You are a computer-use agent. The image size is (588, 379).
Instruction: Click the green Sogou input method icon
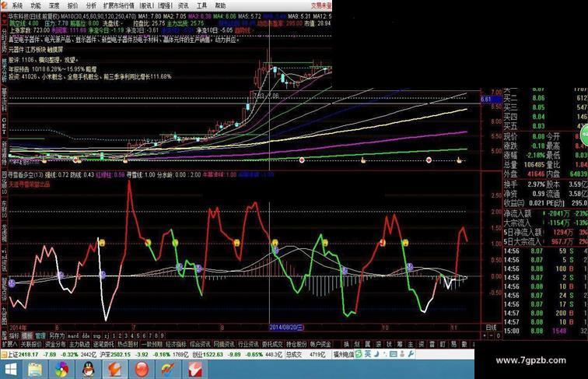click(x=359, y=354)
